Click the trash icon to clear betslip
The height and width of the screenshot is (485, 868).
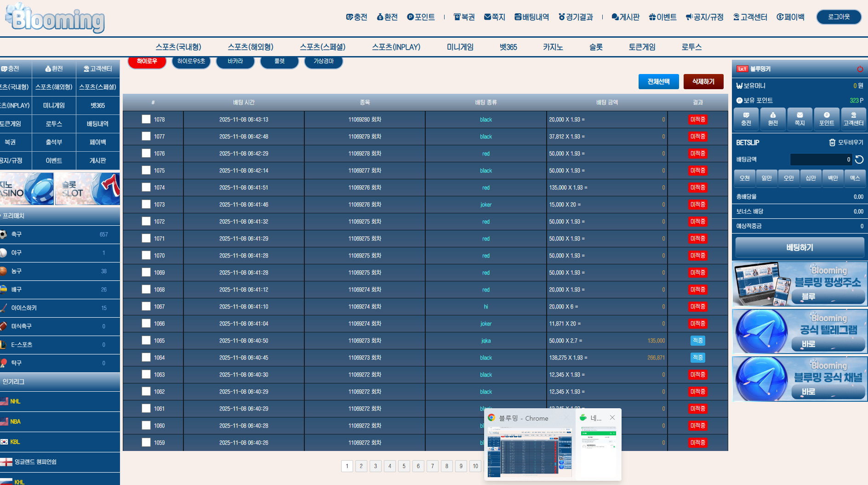[x=832, y=143]
